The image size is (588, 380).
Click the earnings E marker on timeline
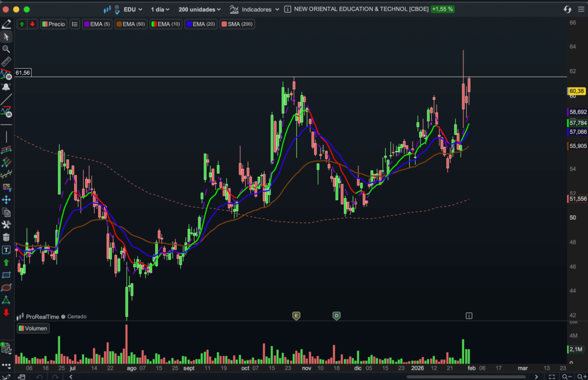click(x=296, y=316)
